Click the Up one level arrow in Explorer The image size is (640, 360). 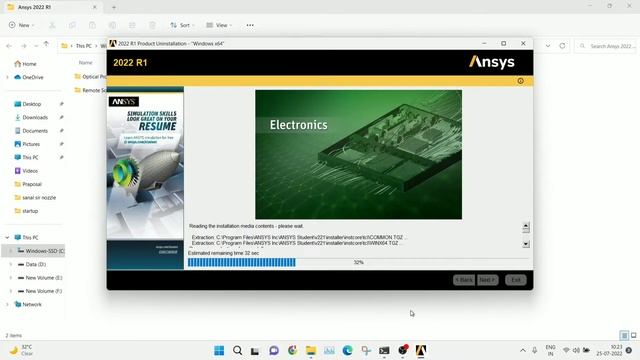[x=46, y=44]
